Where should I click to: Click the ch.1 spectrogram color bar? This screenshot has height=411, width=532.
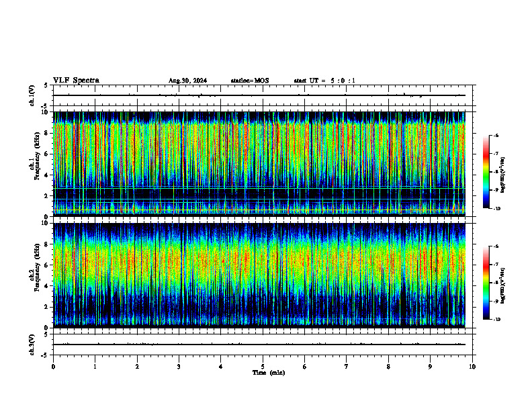point(486,172)
